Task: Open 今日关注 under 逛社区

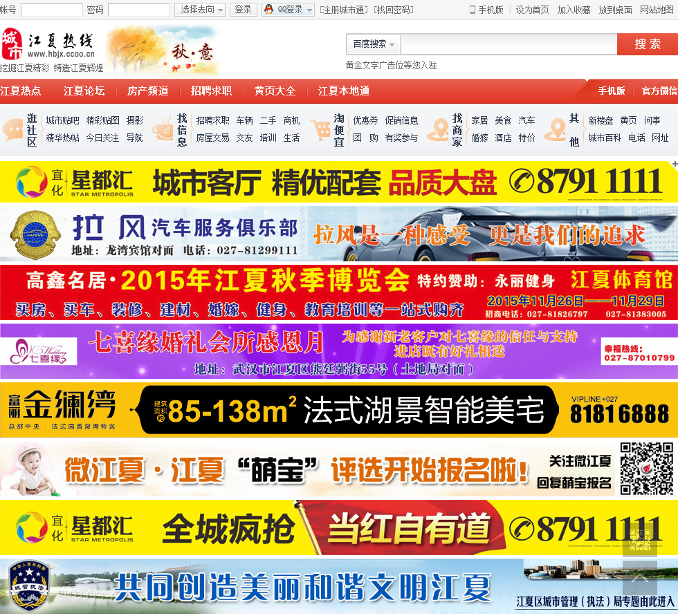Action: tap(102, 138)
